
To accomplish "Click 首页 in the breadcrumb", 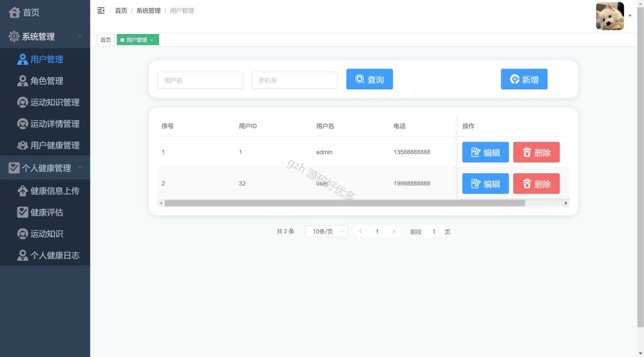I will 121,11.
